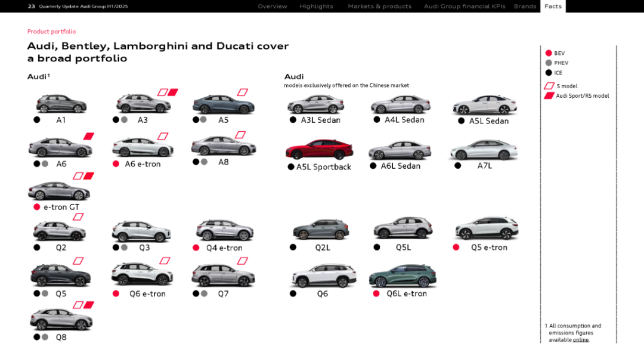Screen dimensions: 644x362
Task: Click the red A5L Sportback car image
Action: point(319,150)
